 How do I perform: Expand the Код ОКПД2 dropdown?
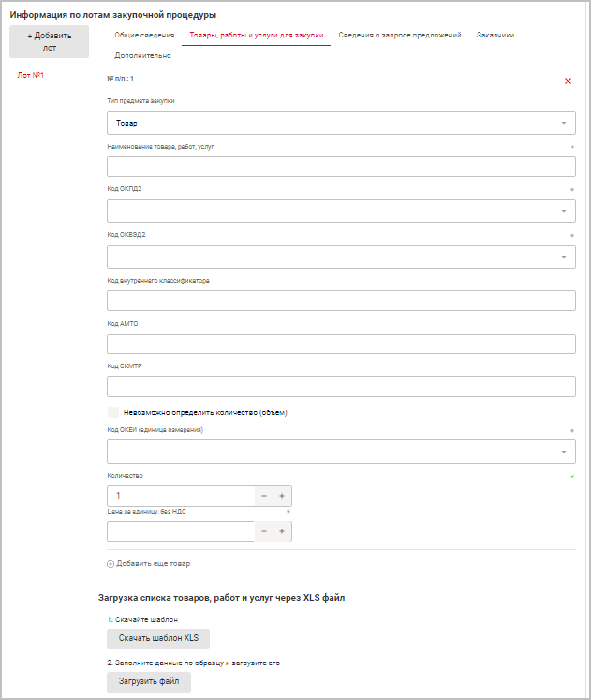click(341, 211)
